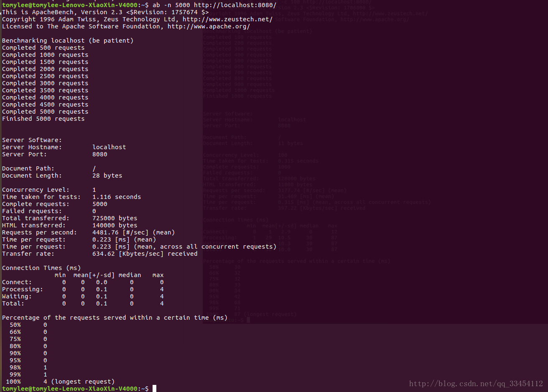Click the '0.223 [ms] (mean)' time per request value
This screenshot has width=548, height=392.
[x=124, y=239]
